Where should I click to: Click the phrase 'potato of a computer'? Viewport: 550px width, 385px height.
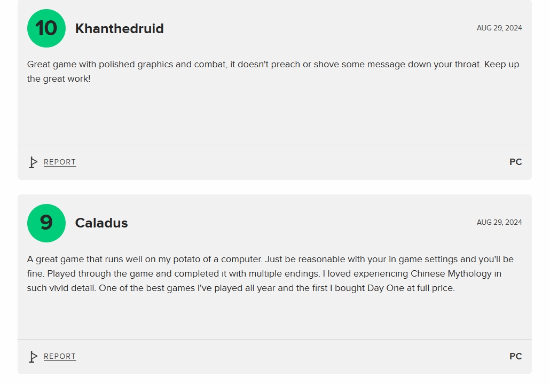(x=217, y=259)
